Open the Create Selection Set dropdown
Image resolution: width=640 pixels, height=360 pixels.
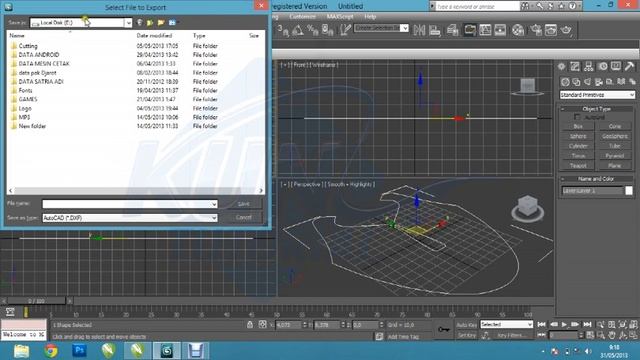(404, 28)
